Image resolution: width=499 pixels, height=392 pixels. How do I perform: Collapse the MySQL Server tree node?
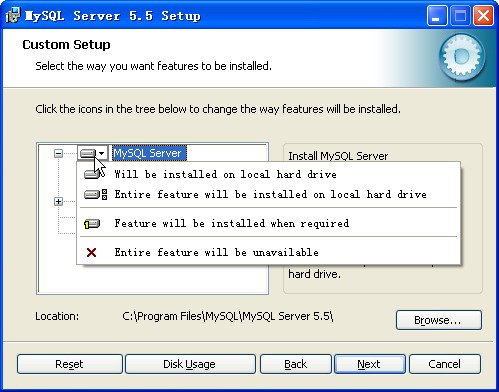pos(58,153)
